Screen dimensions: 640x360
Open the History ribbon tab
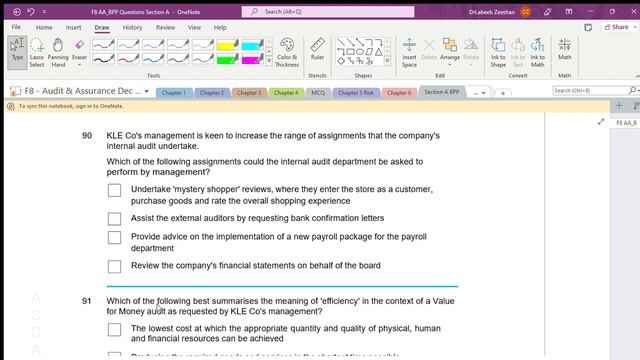[x=132, y=27]
